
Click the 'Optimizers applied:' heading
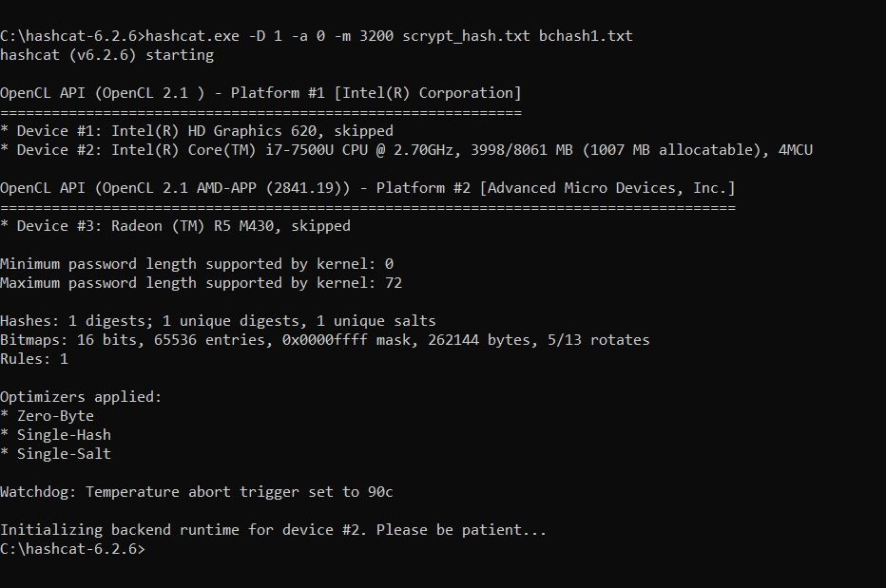pos(81,397)
